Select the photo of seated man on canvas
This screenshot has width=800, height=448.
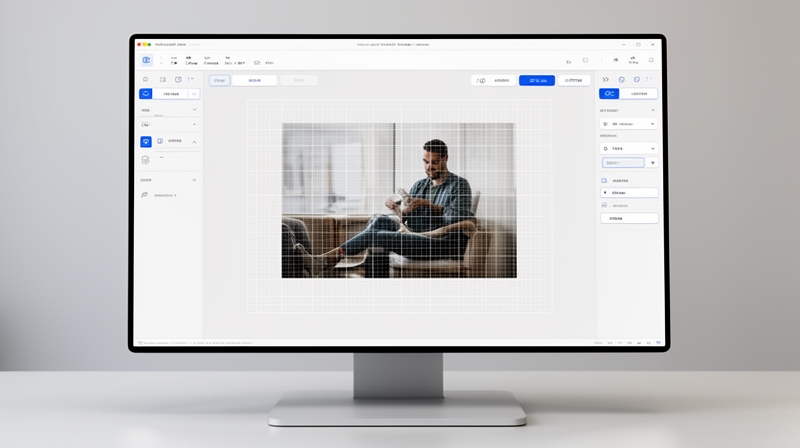(x=399, y=201)
